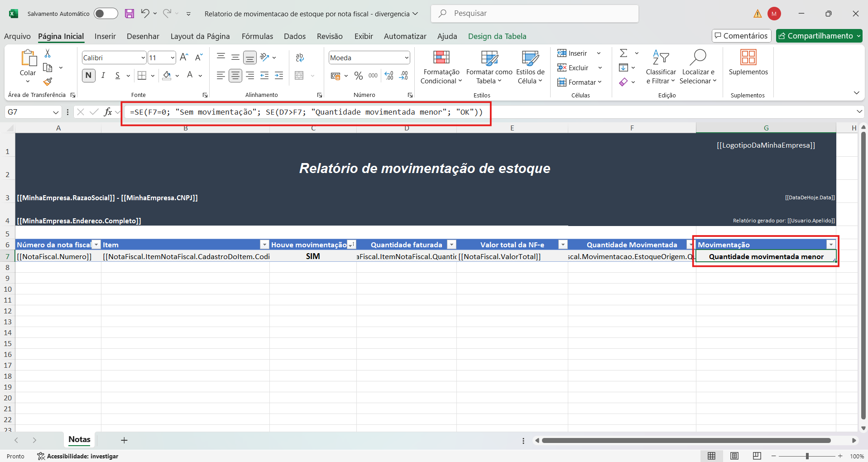Click the accounting number format icon
The width and height of the screenshot is (868, 462).
(x=336, y=76)
